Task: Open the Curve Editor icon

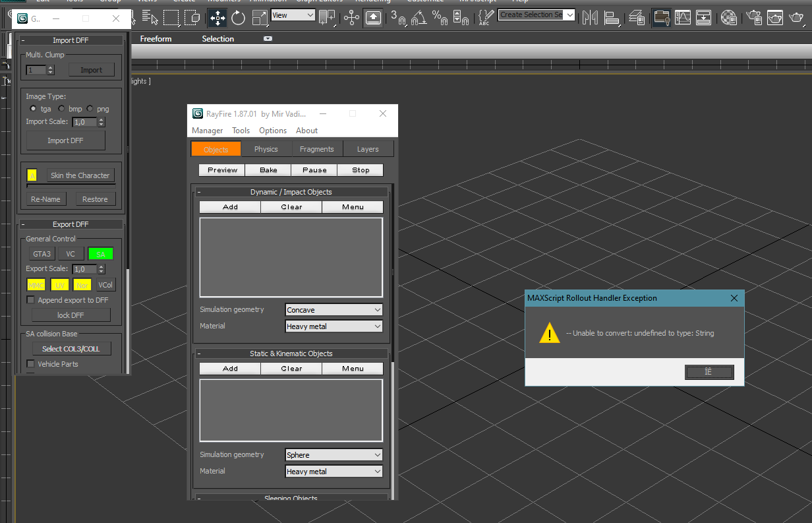Action: [683, 18]
